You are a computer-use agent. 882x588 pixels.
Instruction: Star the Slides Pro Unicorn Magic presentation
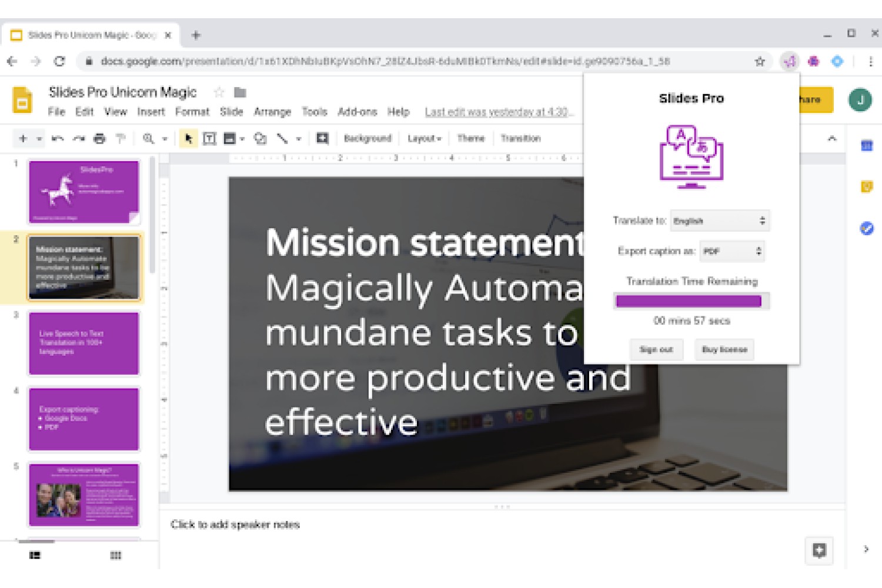[219, 92]
